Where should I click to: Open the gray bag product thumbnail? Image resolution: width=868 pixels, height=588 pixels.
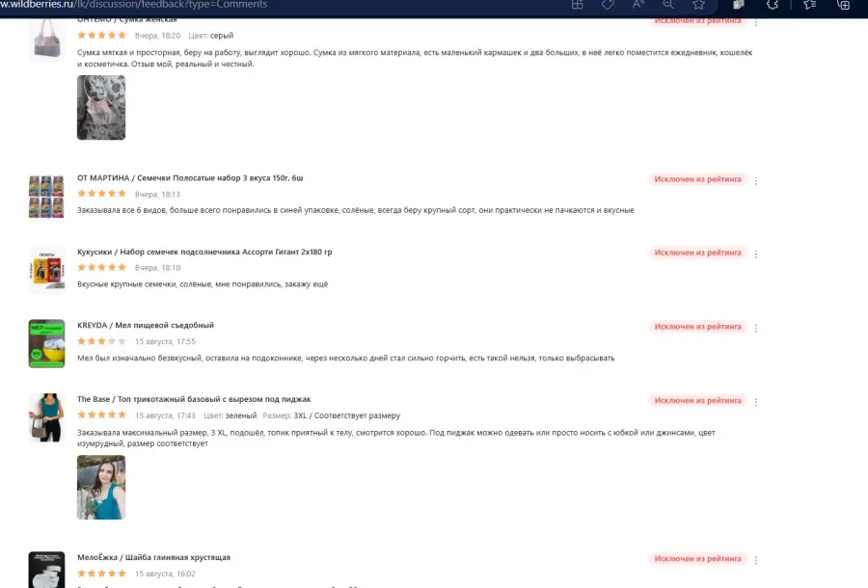pyautogui.click(x=46, y=39)
